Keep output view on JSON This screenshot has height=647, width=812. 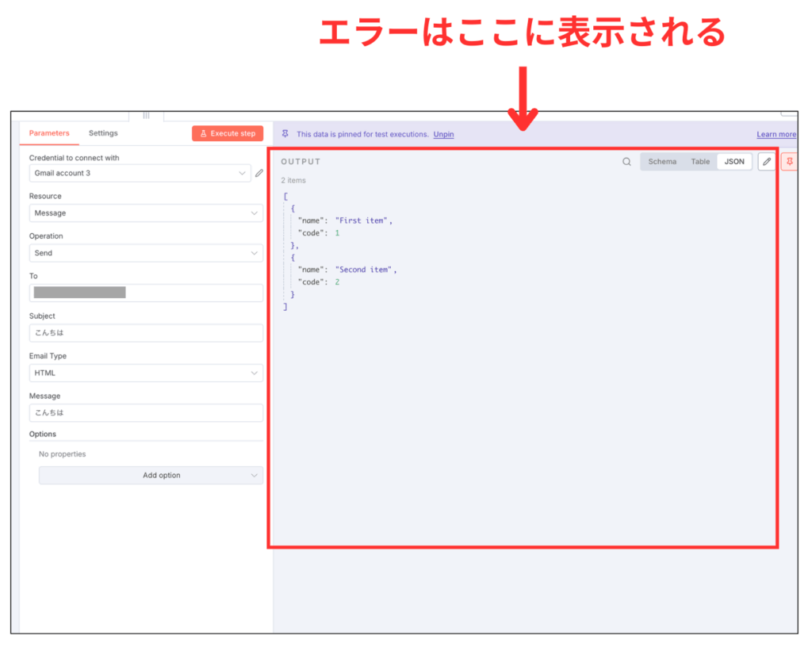click(x=734, y=161)
